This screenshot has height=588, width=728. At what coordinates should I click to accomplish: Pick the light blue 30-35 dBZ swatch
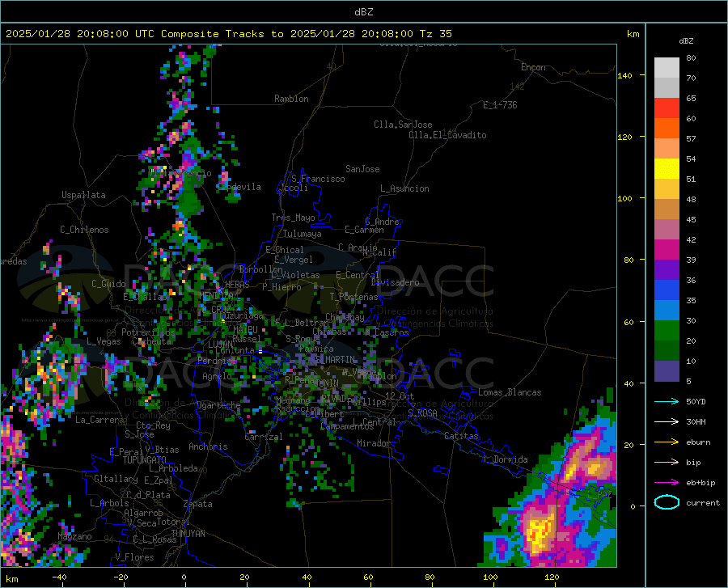pos(667,311)
